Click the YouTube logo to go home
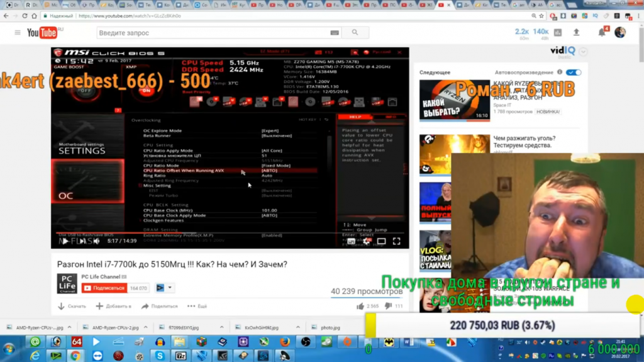Screen dimensions: 644x362 click(x=43, y=33)
